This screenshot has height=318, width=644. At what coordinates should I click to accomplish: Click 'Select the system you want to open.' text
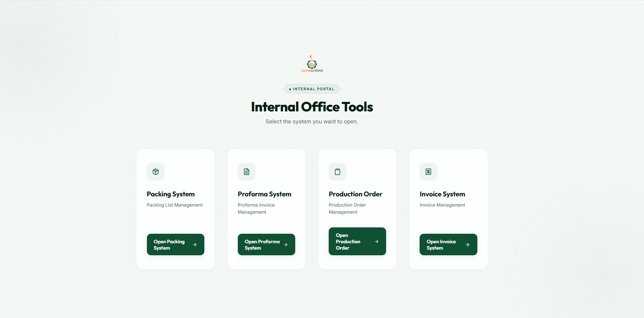(x=312, y=122)
